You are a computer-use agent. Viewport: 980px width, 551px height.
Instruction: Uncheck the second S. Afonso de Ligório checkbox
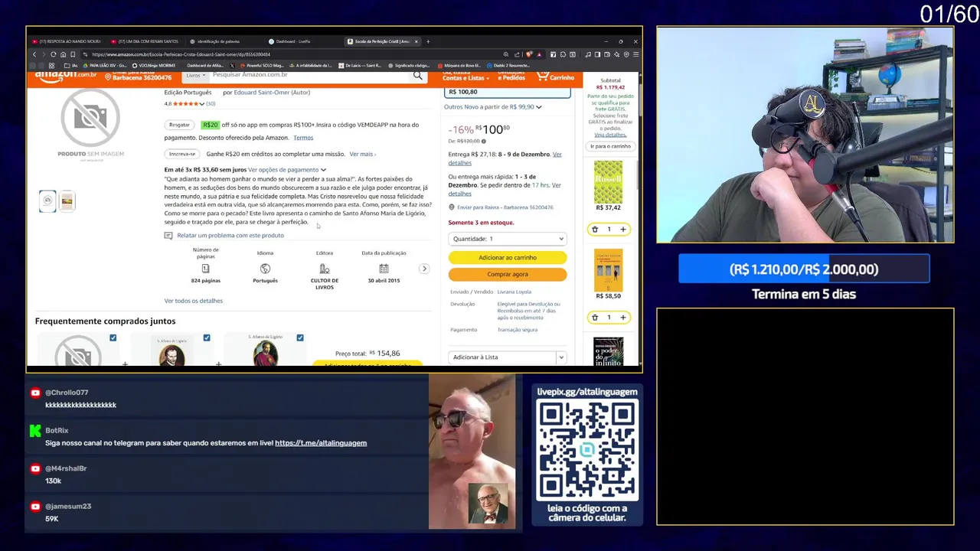coord(207,337)
